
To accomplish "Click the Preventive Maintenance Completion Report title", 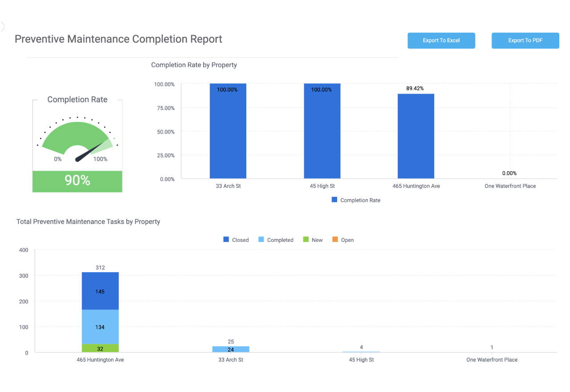I will [118, 39].
